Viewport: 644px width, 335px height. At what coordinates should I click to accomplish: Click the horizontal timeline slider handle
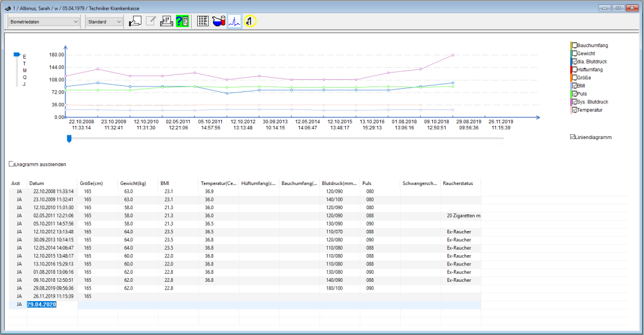coord(69,139)
